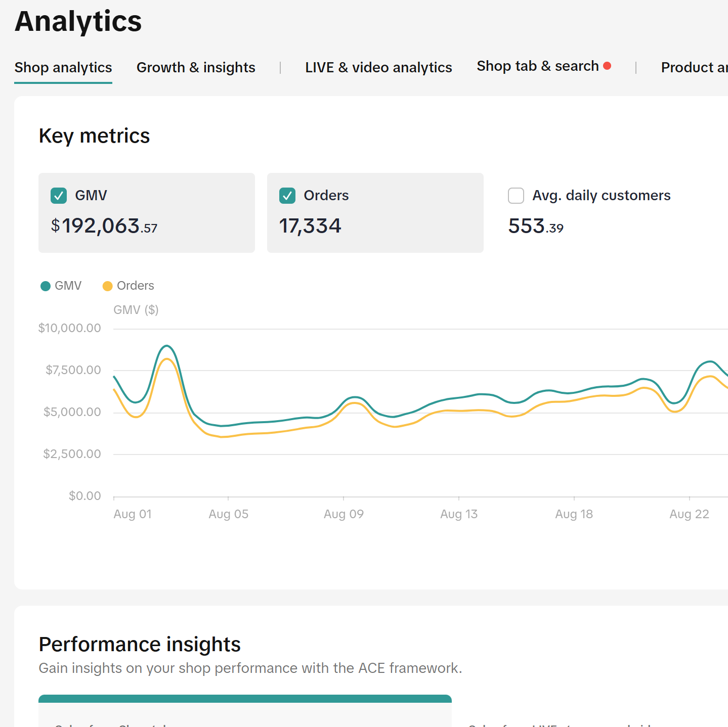
Task: Switch to Growth & insights tab
Action: coord(196,68)
